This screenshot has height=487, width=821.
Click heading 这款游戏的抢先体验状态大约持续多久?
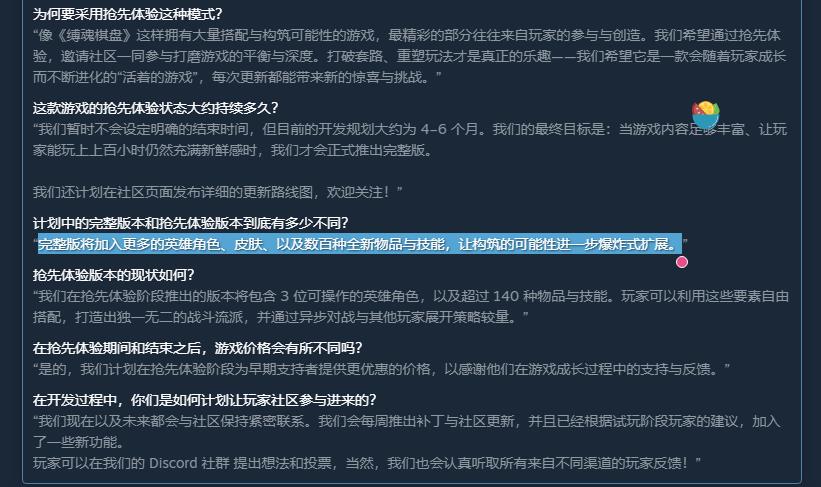point(156,108)
